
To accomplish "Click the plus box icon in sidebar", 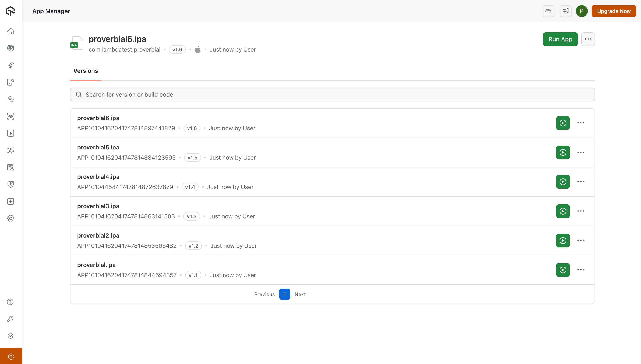I will pos(10,202).
